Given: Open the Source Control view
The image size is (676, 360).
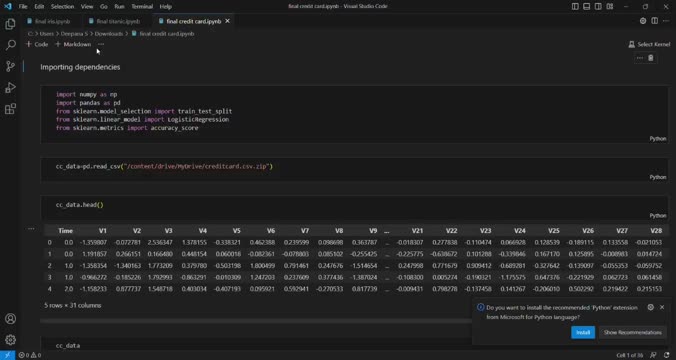Looking at the screenshot, I should click(10, 66).
